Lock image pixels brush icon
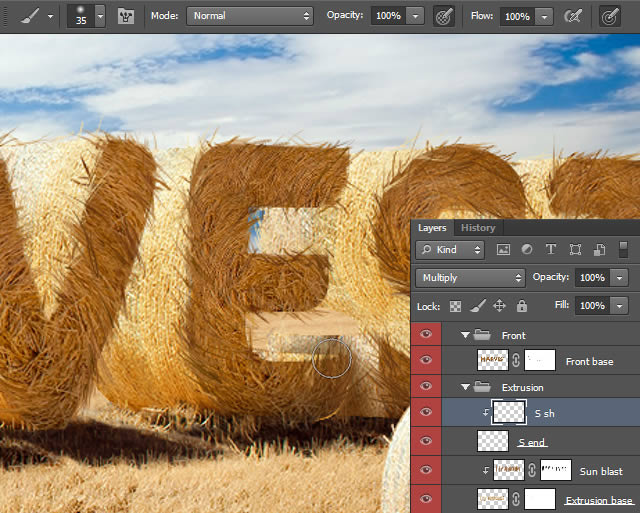 point(478,306)
